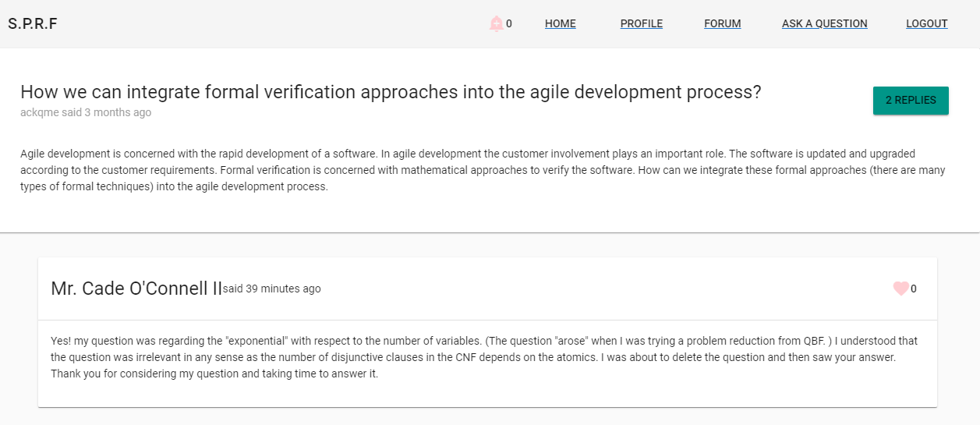Open the PROFILE page
The height and width of the screenshot is (425, 980).
tap(641, 24)
